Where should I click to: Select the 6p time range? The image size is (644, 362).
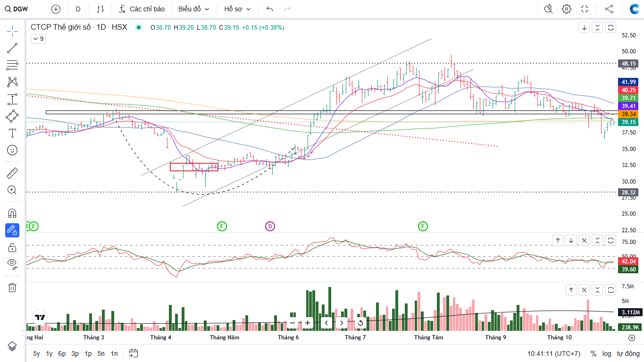pyautogui.click(x=62, y=354)
